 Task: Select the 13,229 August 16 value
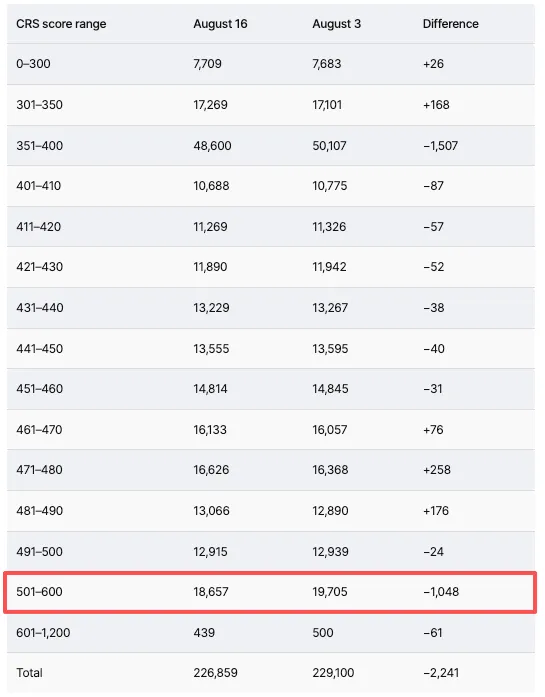point(211,308)
